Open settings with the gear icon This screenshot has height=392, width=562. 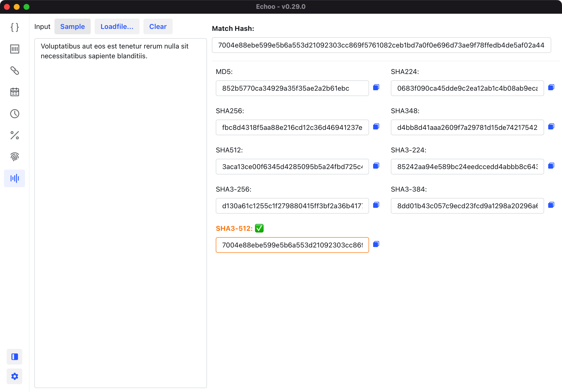click(x=15, y=376)
